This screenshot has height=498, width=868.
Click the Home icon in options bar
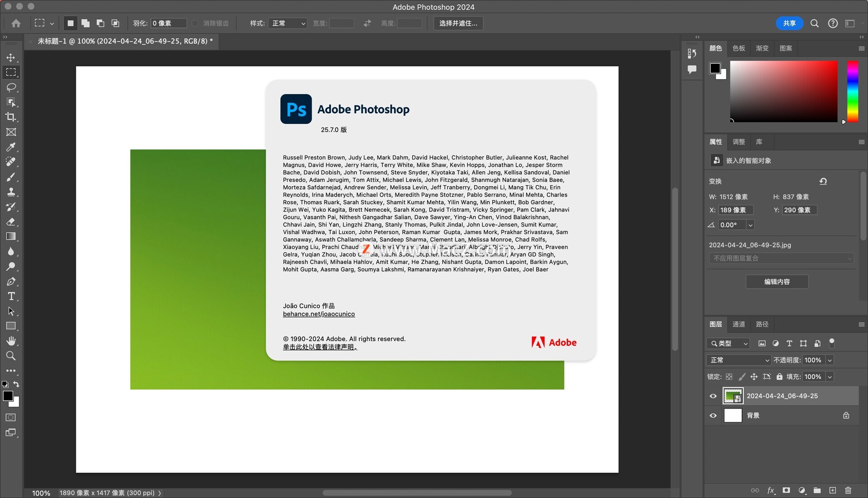[x=16, y=23]
